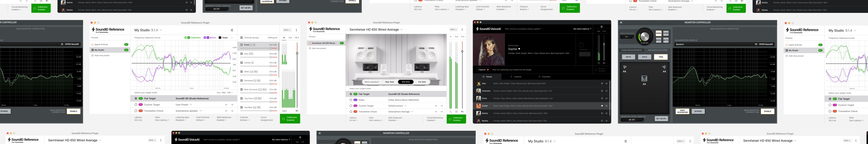Favorite the Fiona voice
Screen dimensions: 868x144
pos(602,98)
